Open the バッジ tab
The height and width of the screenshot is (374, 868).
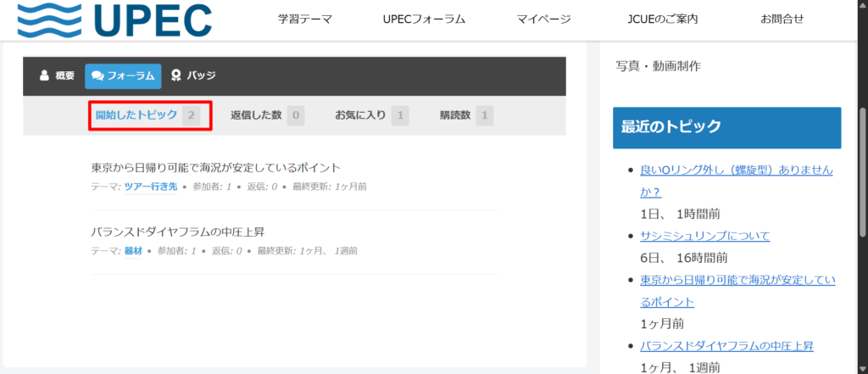(192, 75)
